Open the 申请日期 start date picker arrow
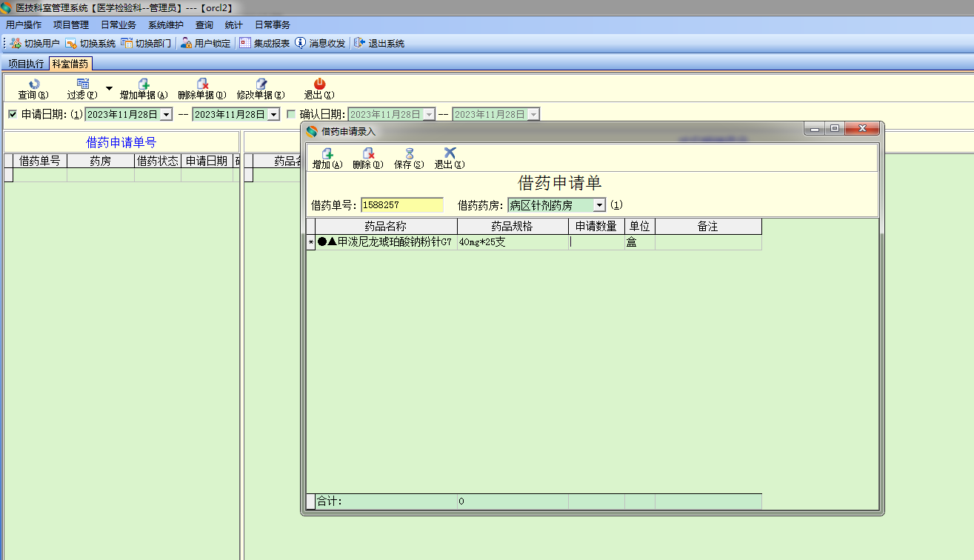This screenshot has height=560, width=974. 166,114
